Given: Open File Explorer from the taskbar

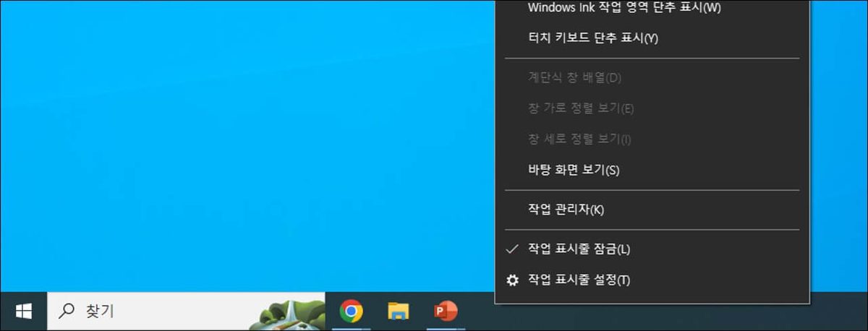Looking at the screenshot, I should click(398, 311).
